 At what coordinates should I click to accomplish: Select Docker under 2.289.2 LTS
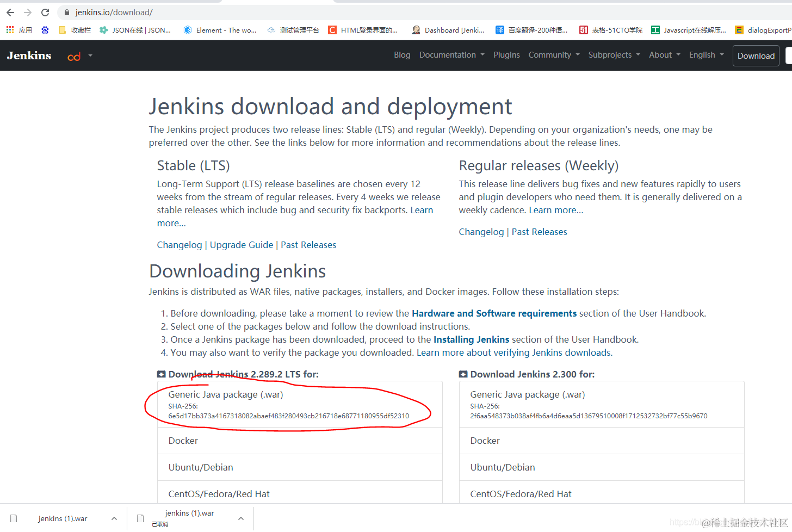coord(300,441)
